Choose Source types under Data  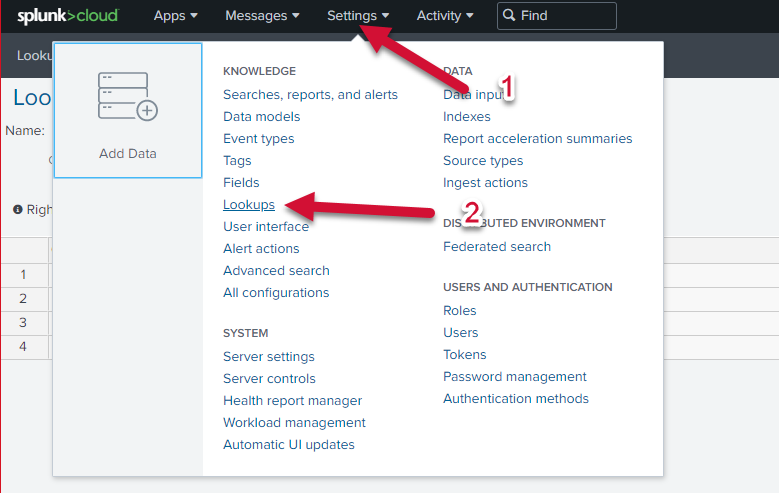tap(483, 161)
